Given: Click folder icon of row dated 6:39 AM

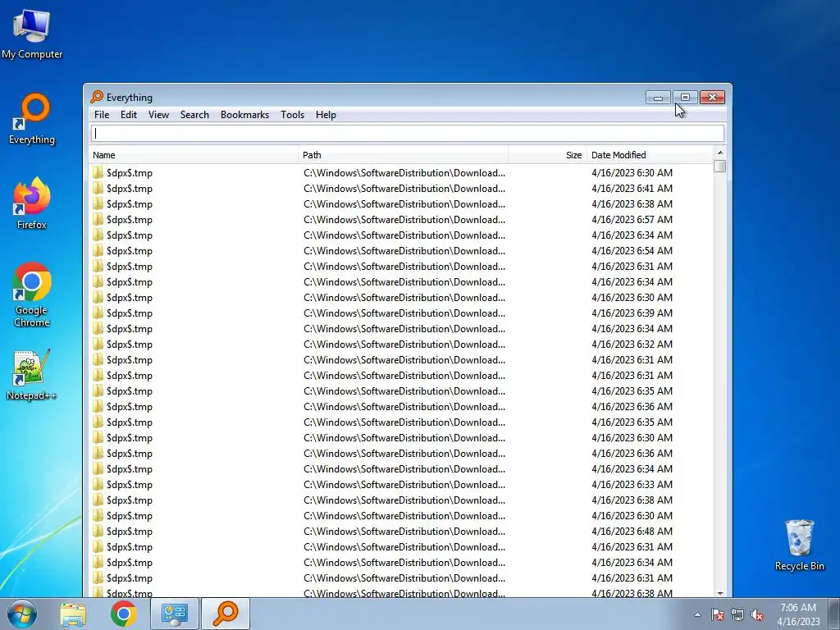Looking at the screenshot, I should click(x=98, y=313).
